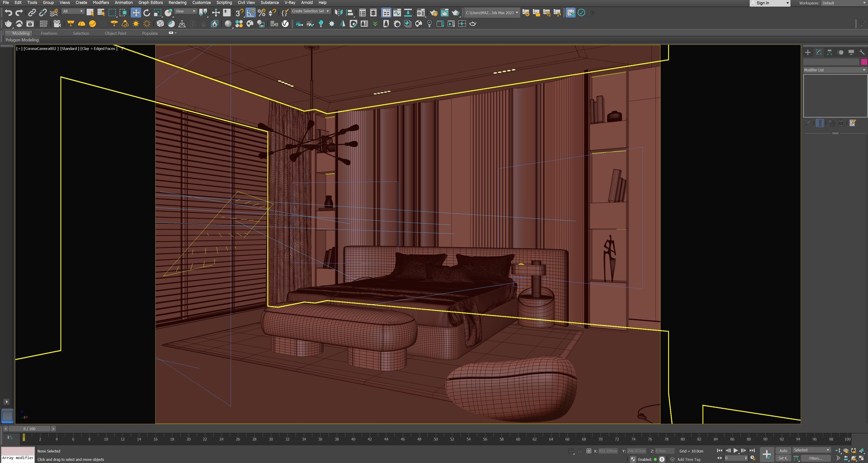Click the Play Animation button
Screen dimensions: 868x463
click(736, 450)
